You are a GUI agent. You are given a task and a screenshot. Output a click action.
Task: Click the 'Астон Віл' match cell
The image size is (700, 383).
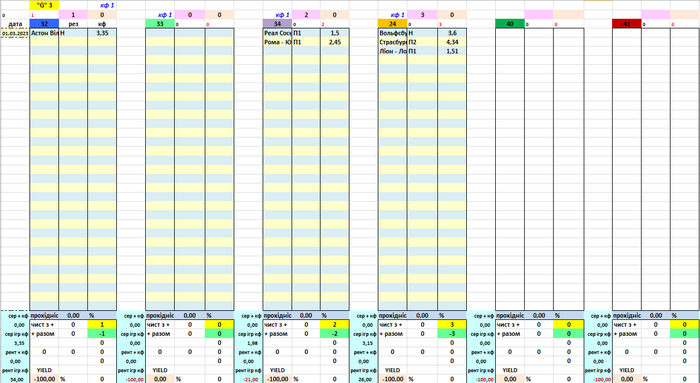click(x=44, y=33)
